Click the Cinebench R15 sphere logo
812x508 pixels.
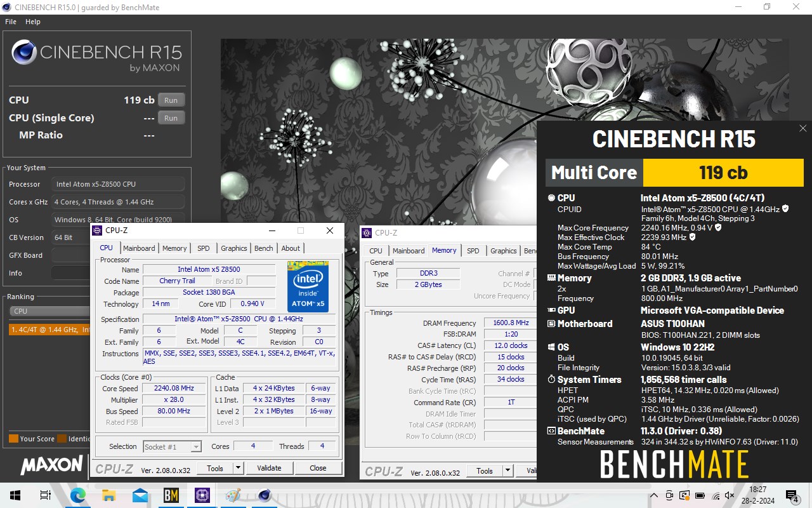tap(23, 53)
